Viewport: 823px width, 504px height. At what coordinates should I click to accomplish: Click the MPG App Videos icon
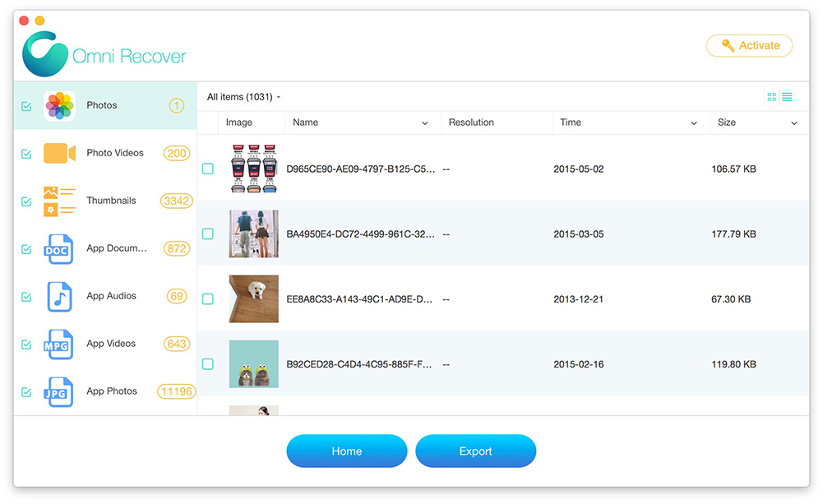58,344
